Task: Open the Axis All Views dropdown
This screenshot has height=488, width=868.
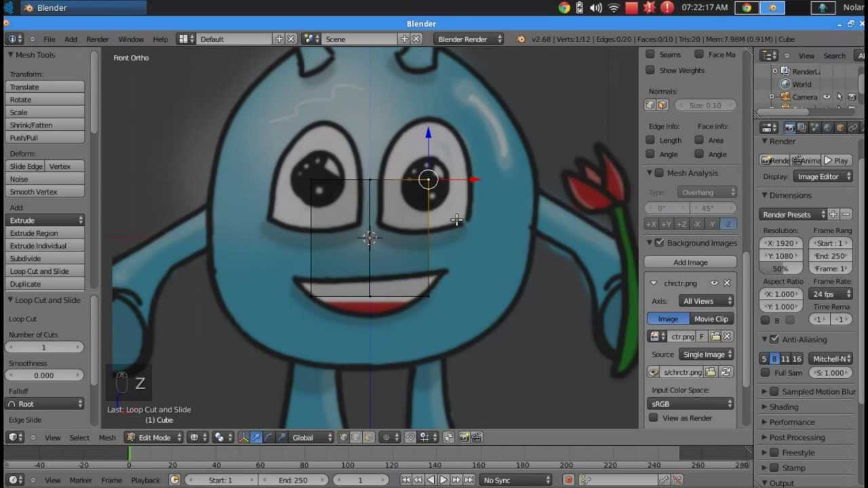Action: tap(705, 301)
